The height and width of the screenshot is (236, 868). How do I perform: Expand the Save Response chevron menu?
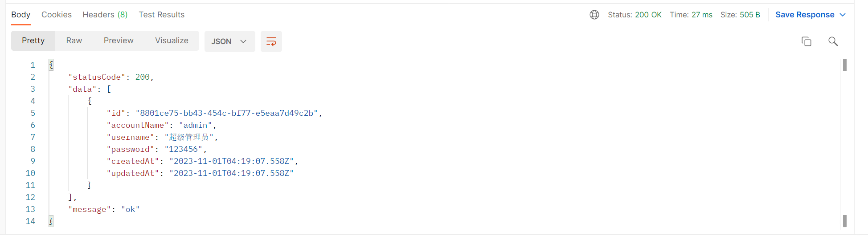843,15
